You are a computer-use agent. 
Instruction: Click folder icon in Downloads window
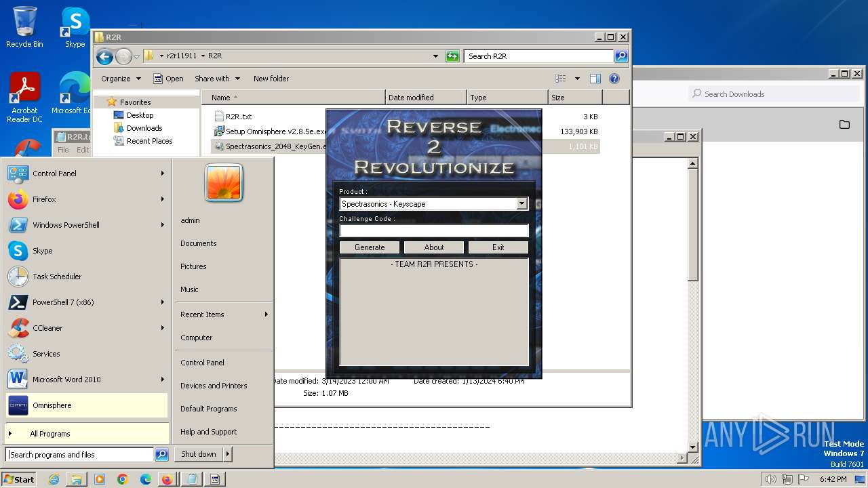click(844, 124)
